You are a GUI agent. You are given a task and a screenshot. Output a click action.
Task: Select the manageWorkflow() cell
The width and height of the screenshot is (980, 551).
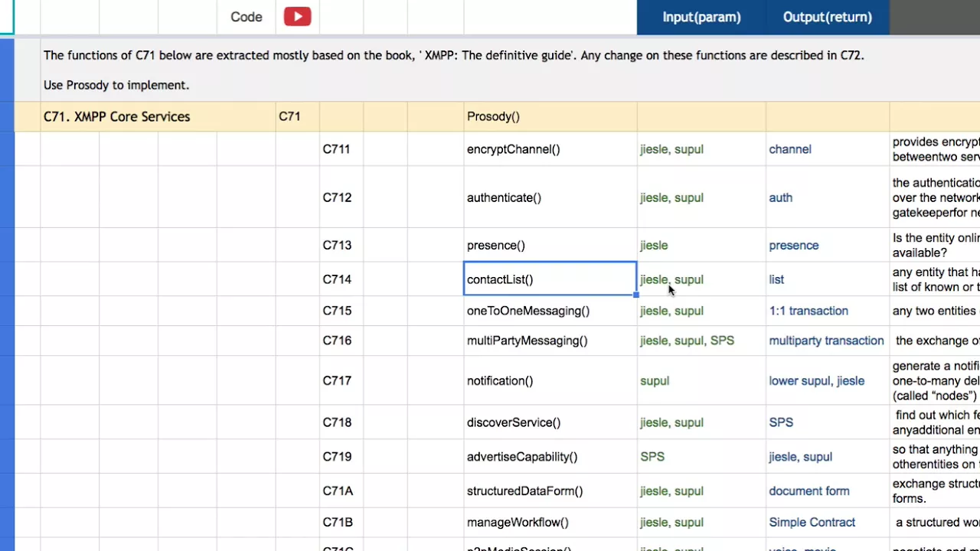550,523
